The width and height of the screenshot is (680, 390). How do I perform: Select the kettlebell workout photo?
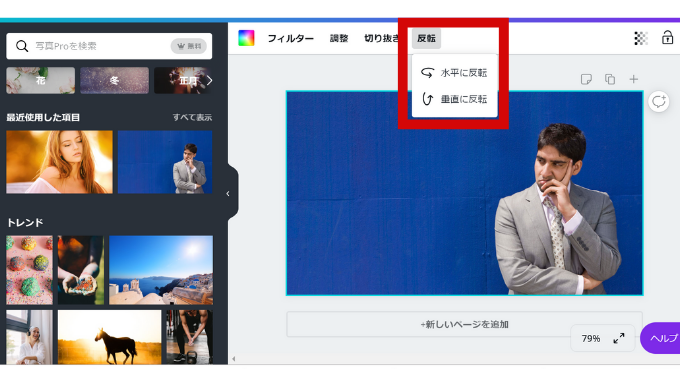coord(190,337)
